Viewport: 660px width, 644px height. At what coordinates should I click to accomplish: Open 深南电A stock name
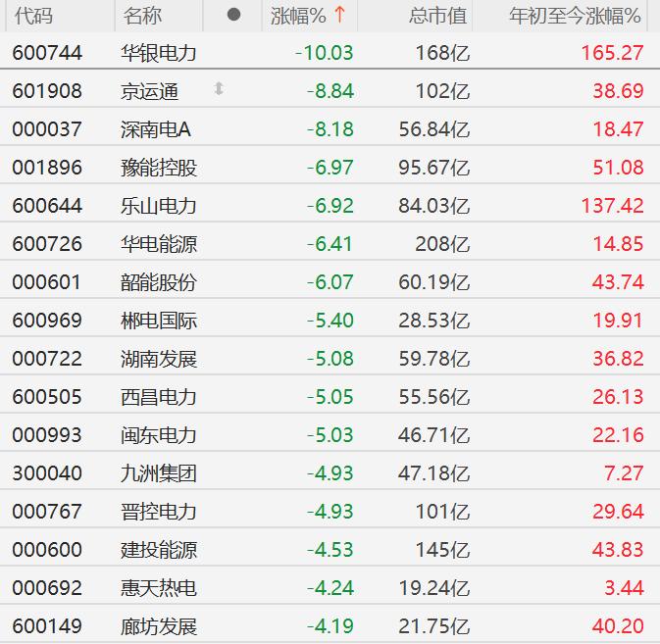click(x=156, y=129)
